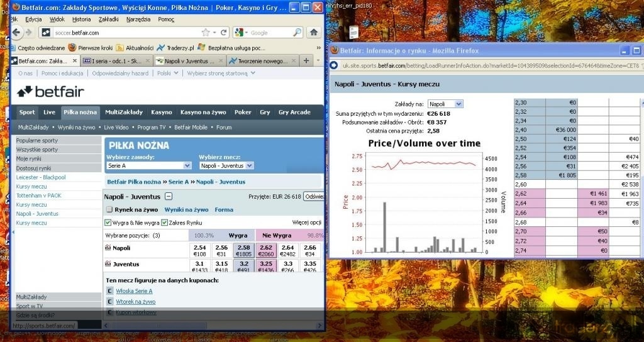Open the Forum link in sub-navigation
The image size is (644, 342).
pos(224,127)
